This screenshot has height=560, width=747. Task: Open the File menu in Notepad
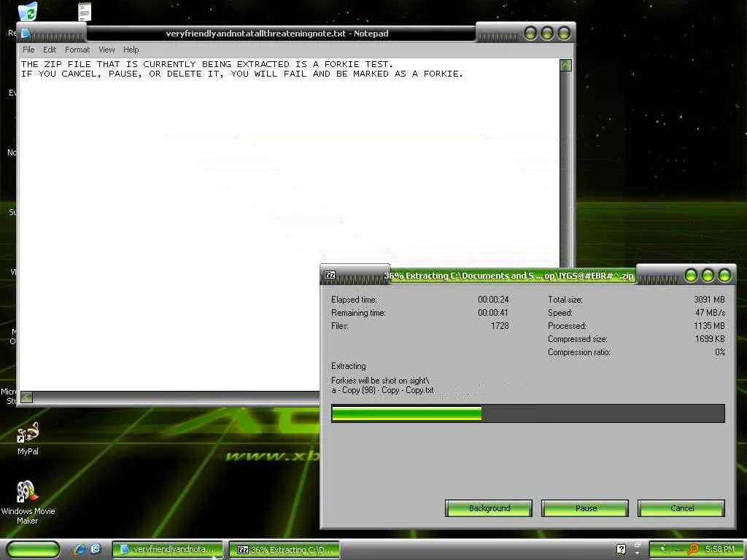[28, 50]
